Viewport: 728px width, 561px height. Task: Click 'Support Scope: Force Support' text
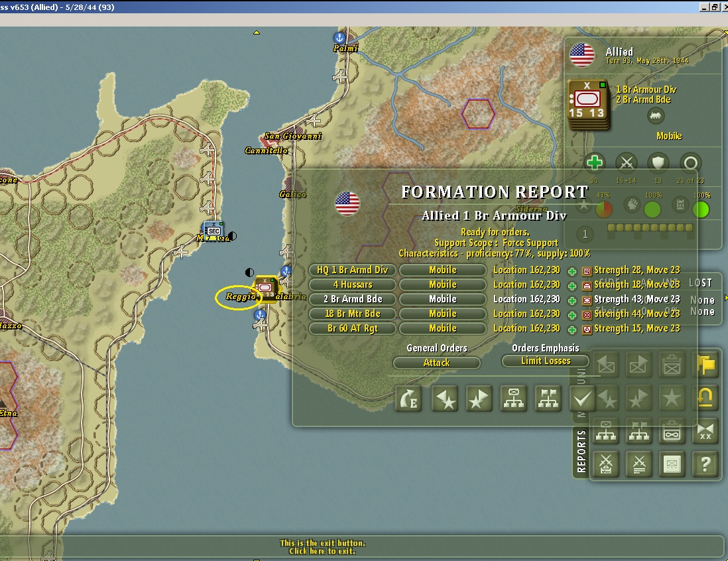coord(497,243)
